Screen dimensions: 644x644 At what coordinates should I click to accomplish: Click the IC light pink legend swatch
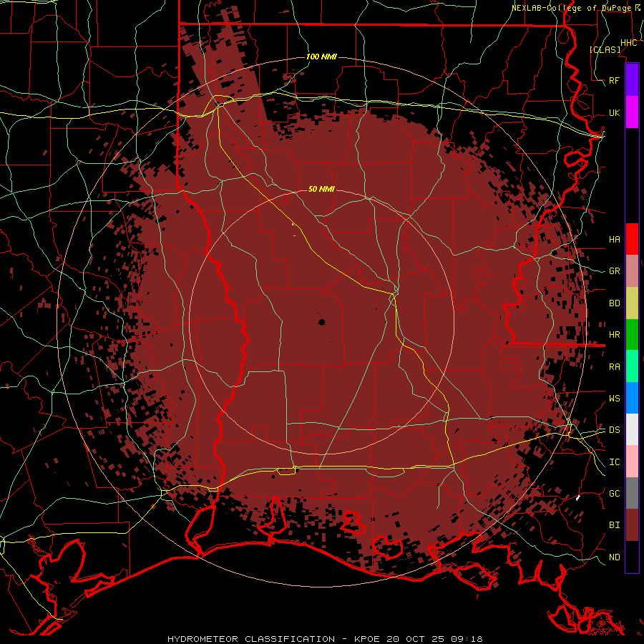[632, 462]
